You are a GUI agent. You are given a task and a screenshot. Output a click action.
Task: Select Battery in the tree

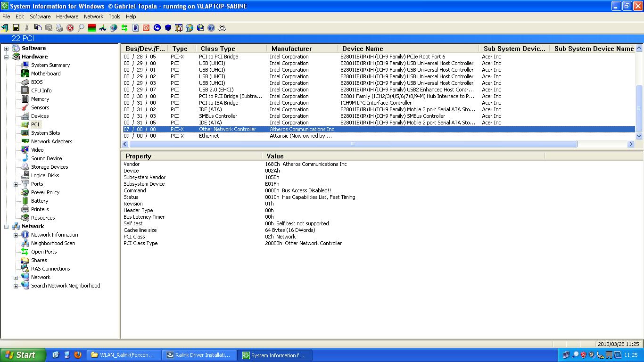click(x=40, y=201)
